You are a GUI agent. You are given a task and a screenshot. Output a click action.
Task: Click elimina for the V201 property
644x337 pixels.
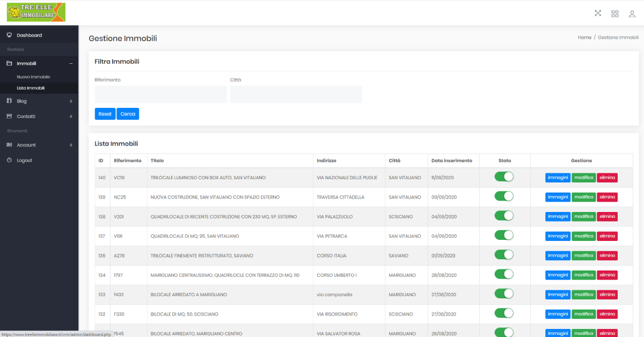click(607, 217)
